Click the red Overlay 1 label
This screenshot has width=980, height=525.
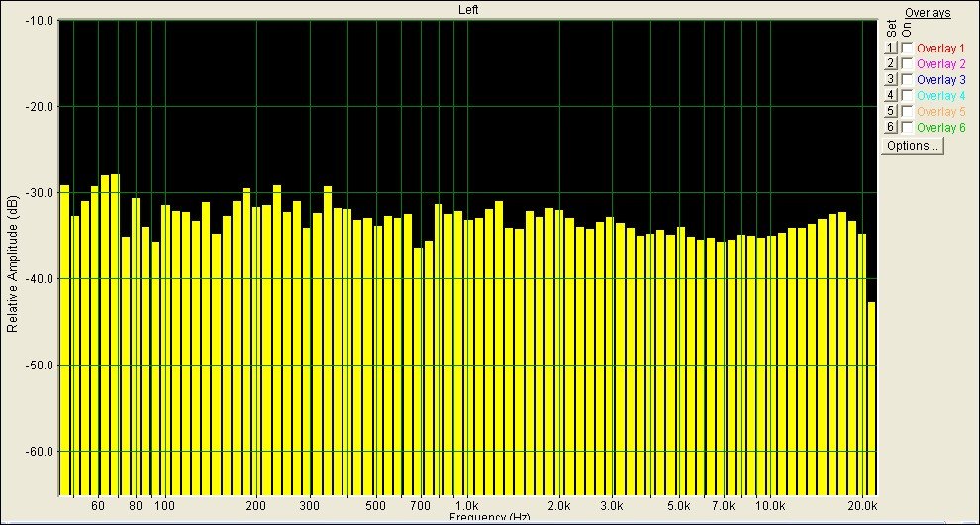tap(940, 48)
